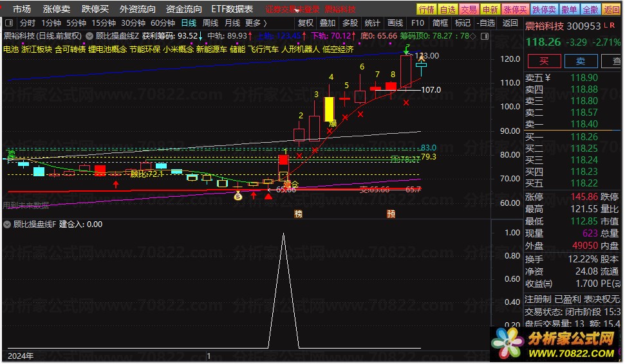Switch to the 月线 period tab
The width and height of the screenshot is (625, 364).
click(x=232, y=23)
